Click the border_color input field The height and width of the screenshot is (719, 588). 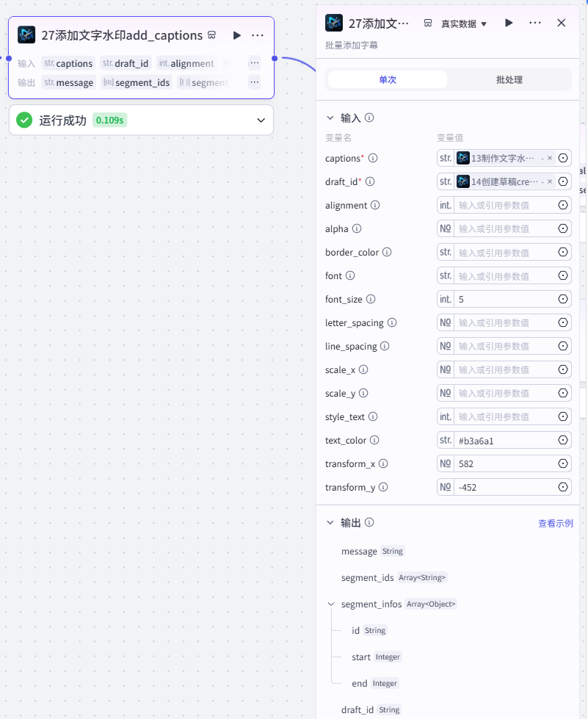(x=504, y=252)
